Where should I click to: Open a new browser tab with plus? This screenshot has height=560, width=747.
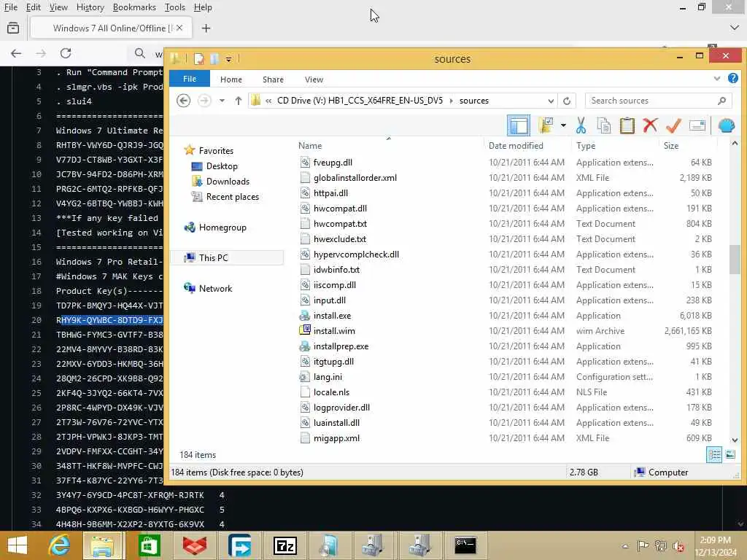(x=206, y=28)
